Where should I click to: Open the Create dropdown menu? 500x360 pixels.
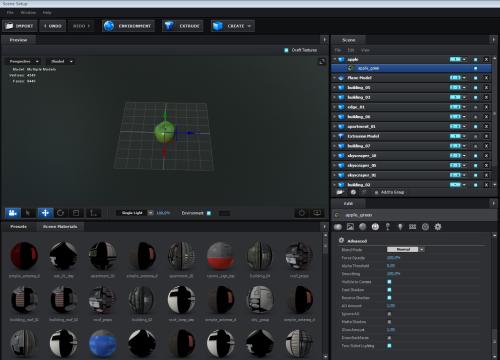tap(233, 26)
